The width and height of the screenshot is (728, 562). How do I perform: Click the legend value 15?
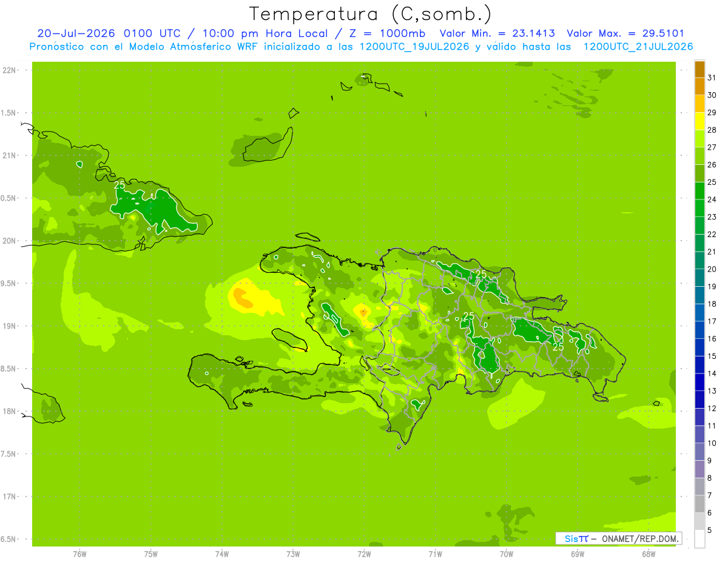pyautogui.click(x=712, y=356)
